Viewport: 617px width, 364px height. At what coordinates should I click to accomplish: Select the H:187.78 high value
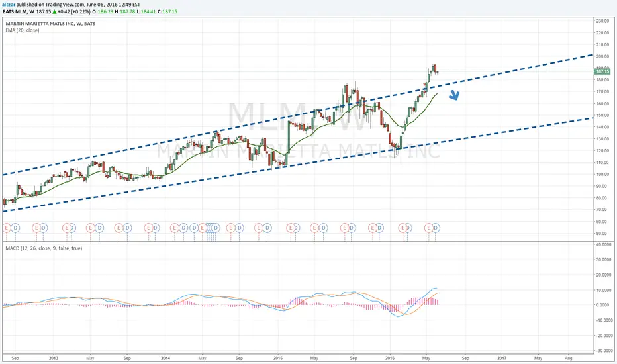124,11
